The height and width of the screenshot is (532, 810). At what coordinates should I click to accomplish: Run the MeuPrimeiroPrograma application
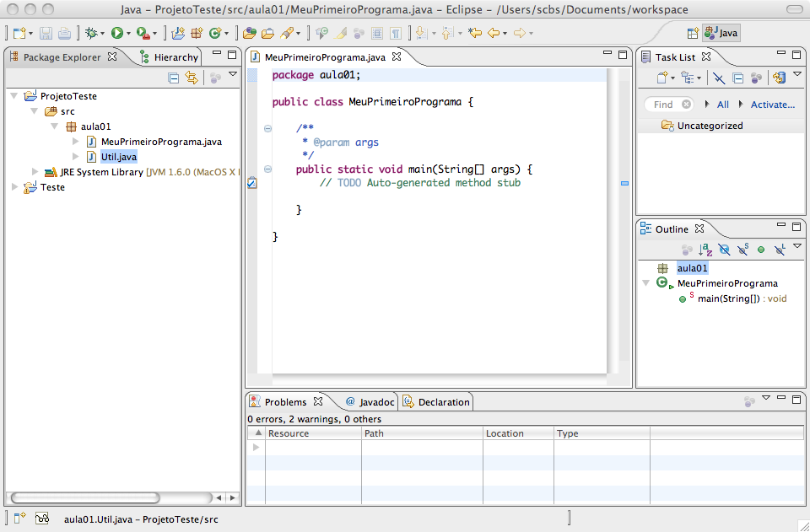click(119, 31)
